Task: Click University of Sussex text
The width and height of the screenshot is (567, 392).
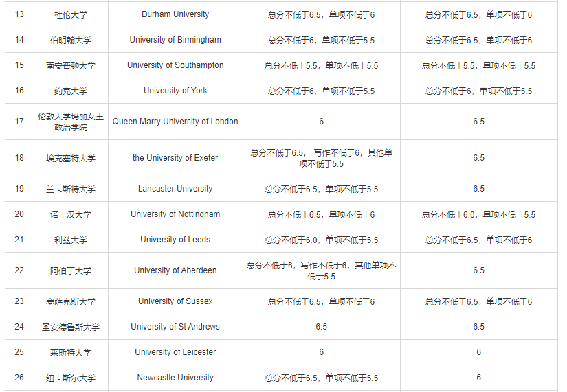Action: [x=175, y=301]
